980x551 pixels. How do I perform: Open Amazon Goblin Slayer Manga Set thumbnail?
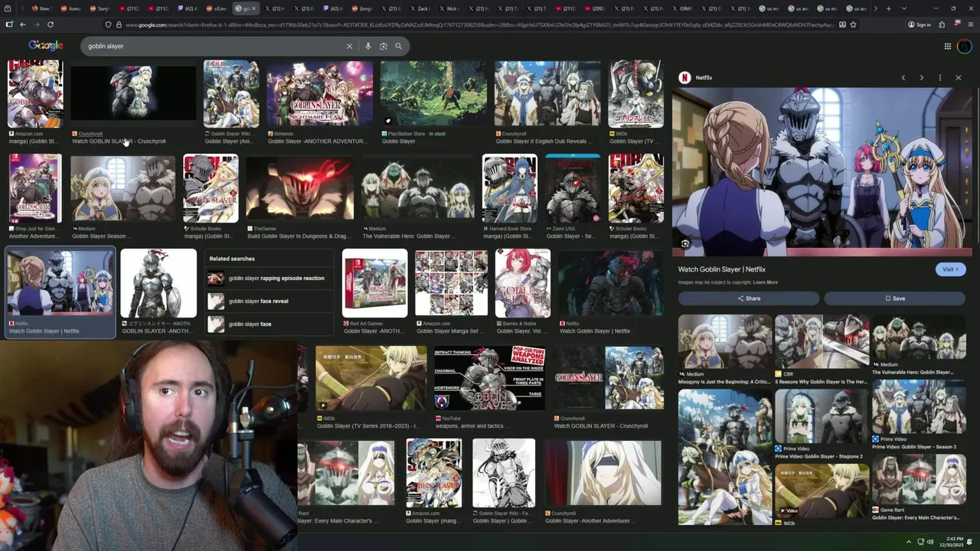(x=451, y=283)
